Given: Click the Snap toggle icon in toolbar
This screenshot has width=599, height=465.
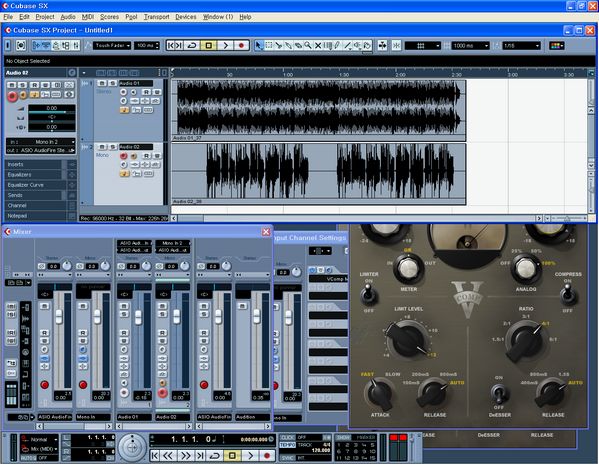Looking at the screenshot, I should click(396, 45).
